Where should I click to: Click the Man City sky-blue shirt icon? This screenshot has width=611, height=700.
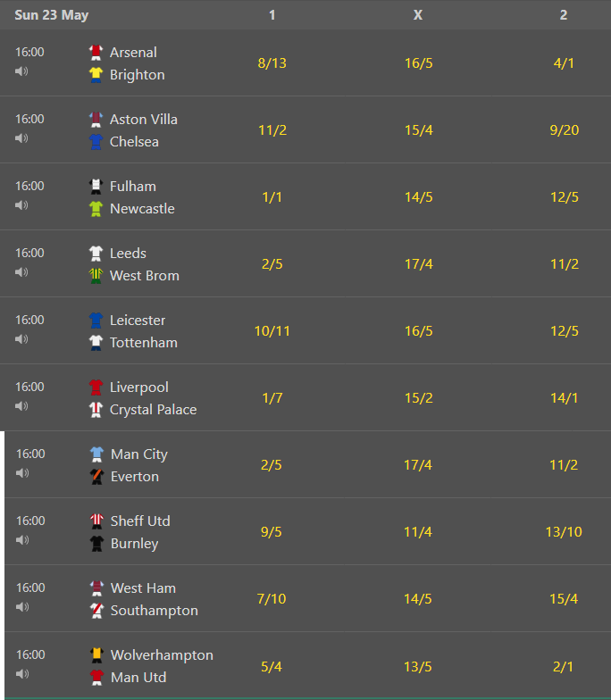[96, 454]
